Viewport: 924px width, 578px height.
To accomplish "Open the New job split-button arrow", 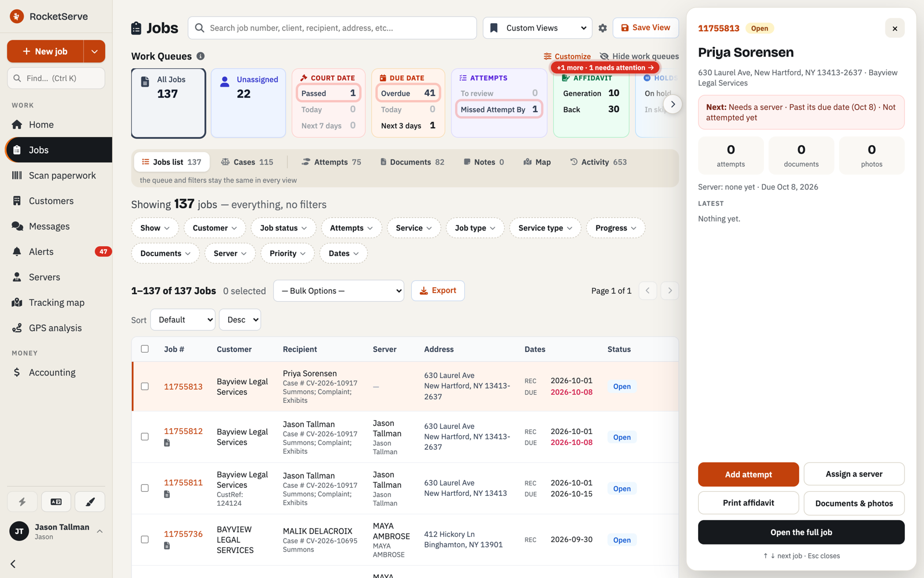I will point(94,51).
